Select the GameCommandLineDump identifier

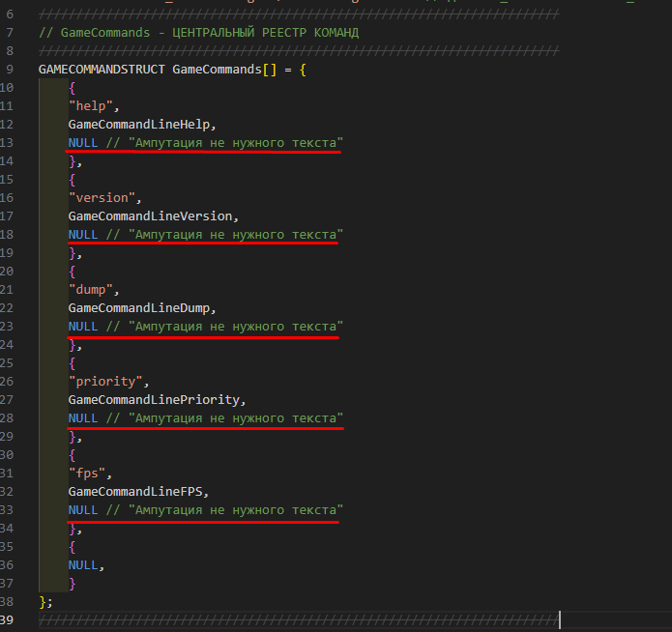point(139,308)
